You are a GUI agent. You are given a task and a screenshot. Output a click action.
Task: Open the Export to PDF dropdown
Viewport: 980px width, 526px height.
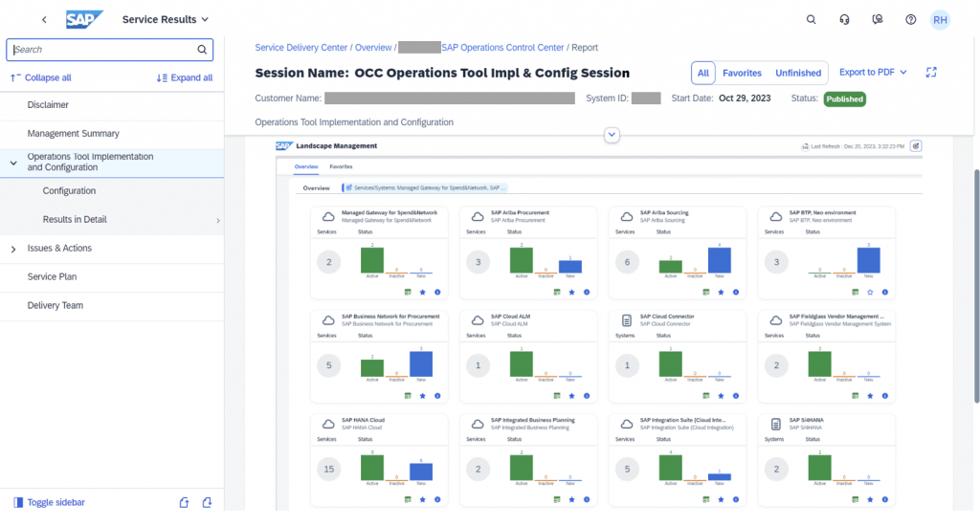tap(873, 73)
